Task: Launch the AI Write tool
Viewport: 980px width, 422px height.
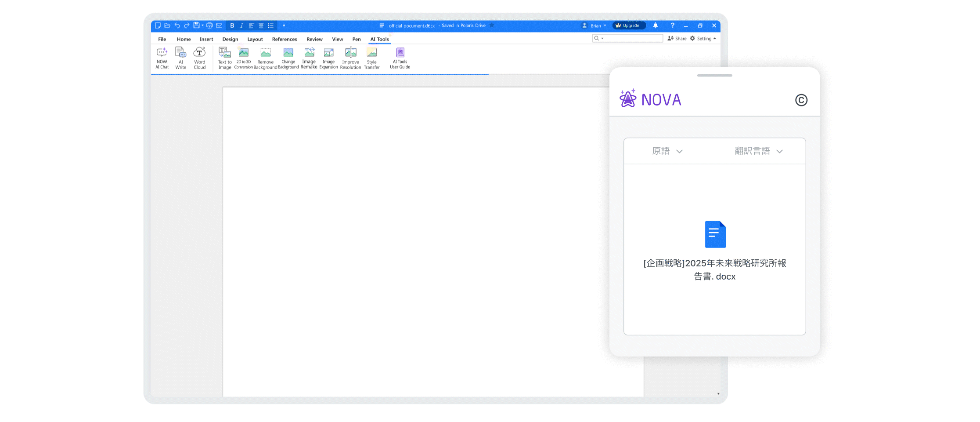Action: (181, 58)
